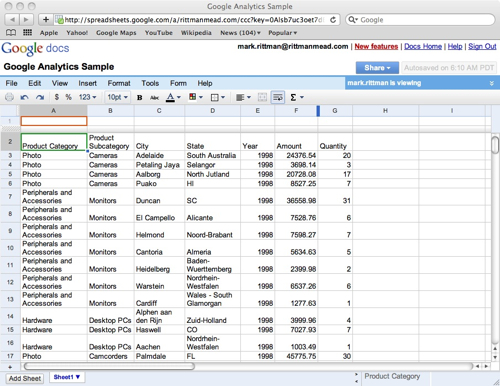This screenshot has width=500, height=386.
Task: Toggle wrap text toolbar button
Action: pos(278,97)
